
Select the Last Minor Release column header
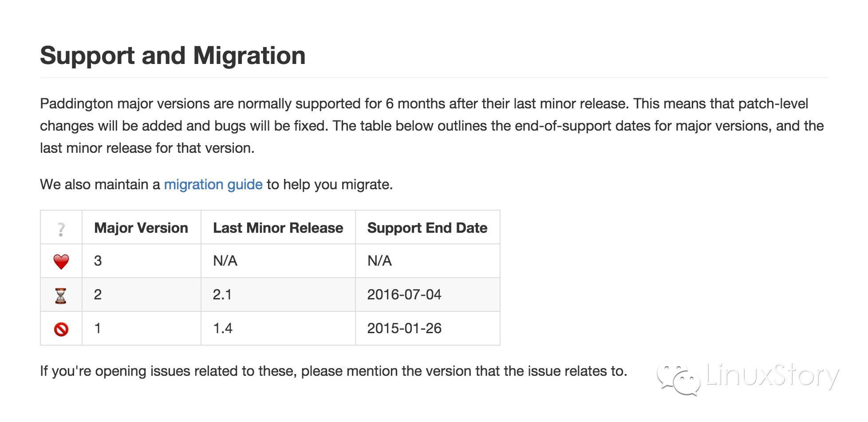[x=278, y=228]
